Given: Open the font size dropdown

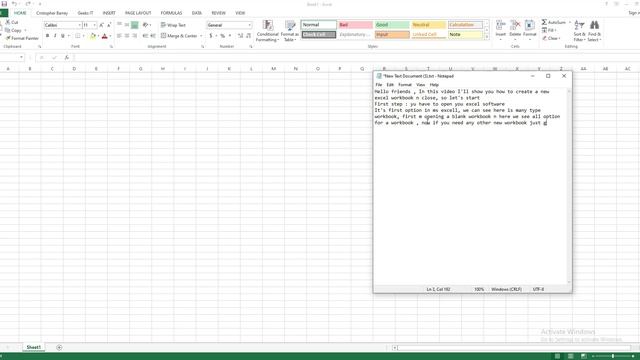Looking at the screenshot, I should pos(95,25).
